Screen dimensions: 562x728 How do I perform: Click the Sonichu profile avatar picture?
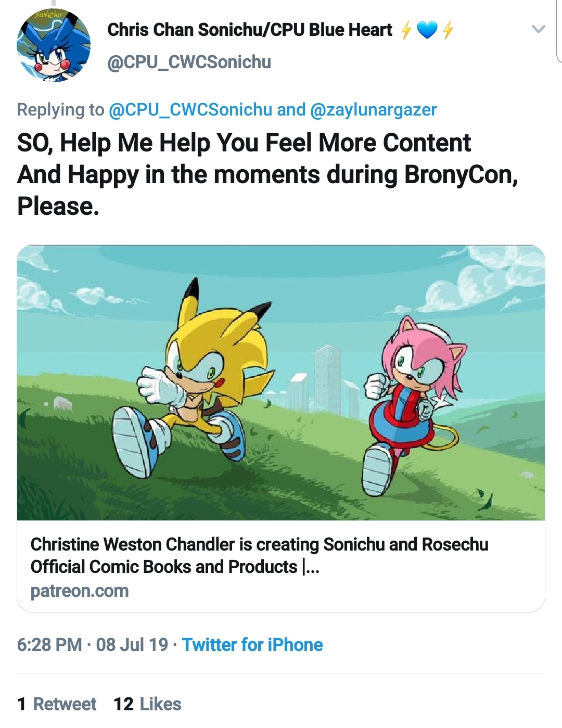click(54, 45)
